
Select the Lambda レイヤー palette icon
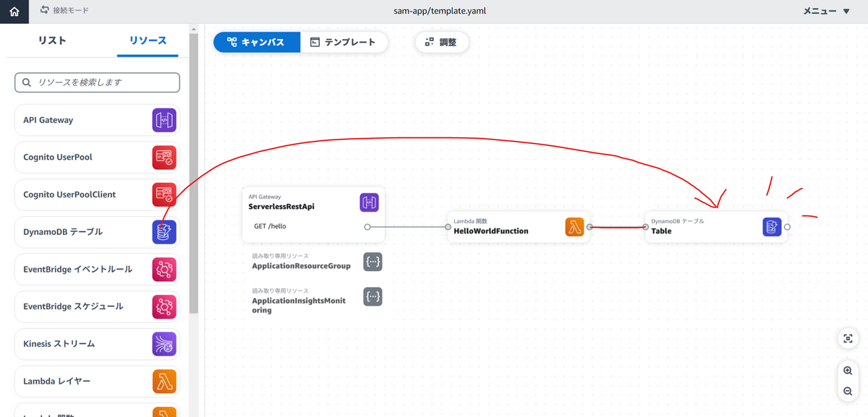coord(164,382)
